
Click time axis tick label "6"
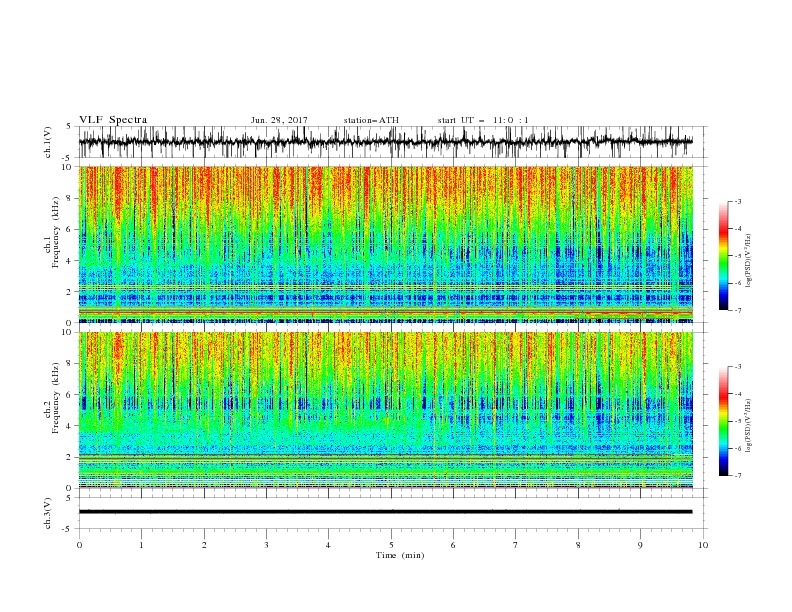[453, 545]
